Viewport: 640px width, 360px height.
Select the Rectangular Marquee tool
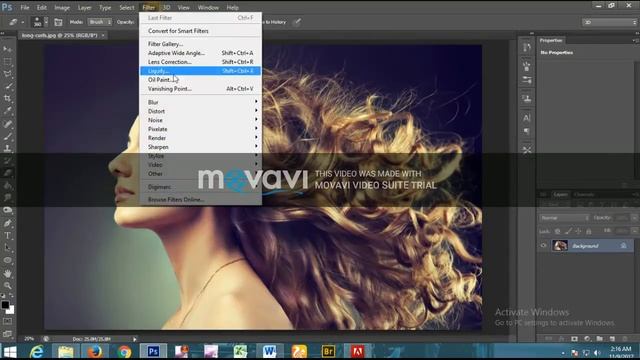point(8,62)
